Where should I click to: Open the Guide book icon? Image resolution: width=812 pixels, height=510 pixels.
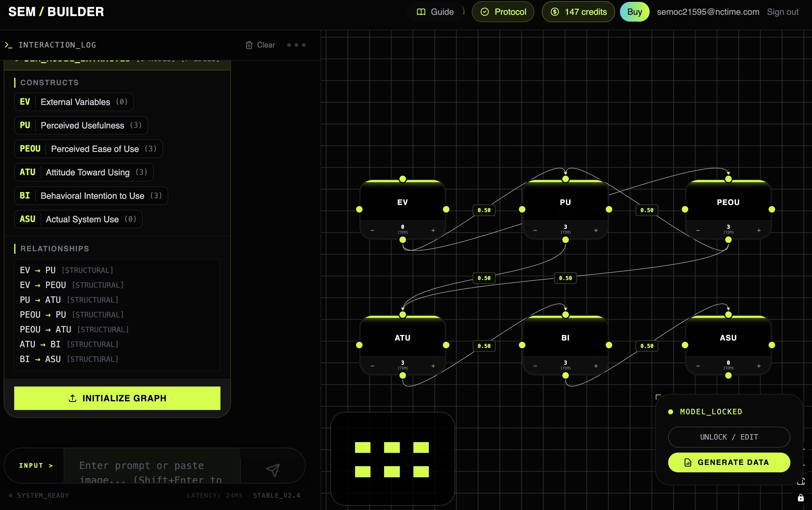point(421,12)
